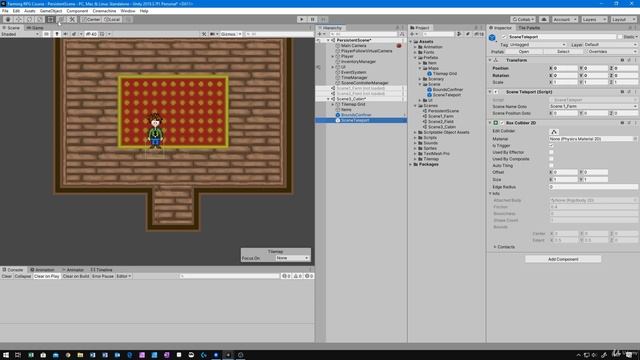Viewport: 640px width, 360px height.
Task: Enable the Used By Composite checkbox
Action: tap(551, 159)
